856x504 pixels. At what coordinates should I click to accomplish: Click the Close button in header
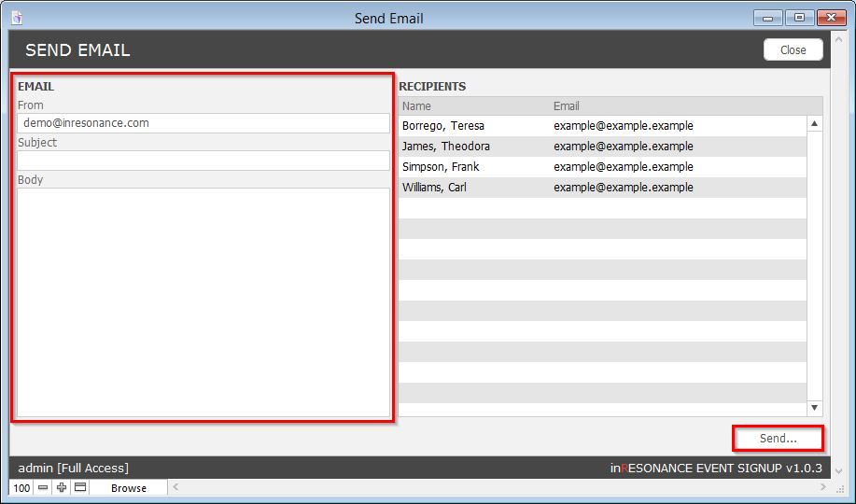[x=793, y=50]
